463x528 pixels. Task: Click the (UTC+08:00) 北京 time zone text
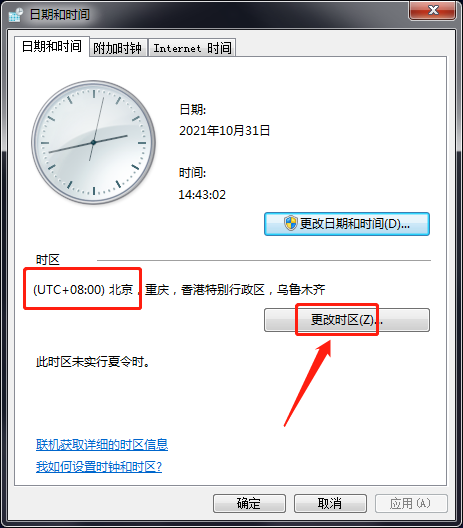coord(83,290)
